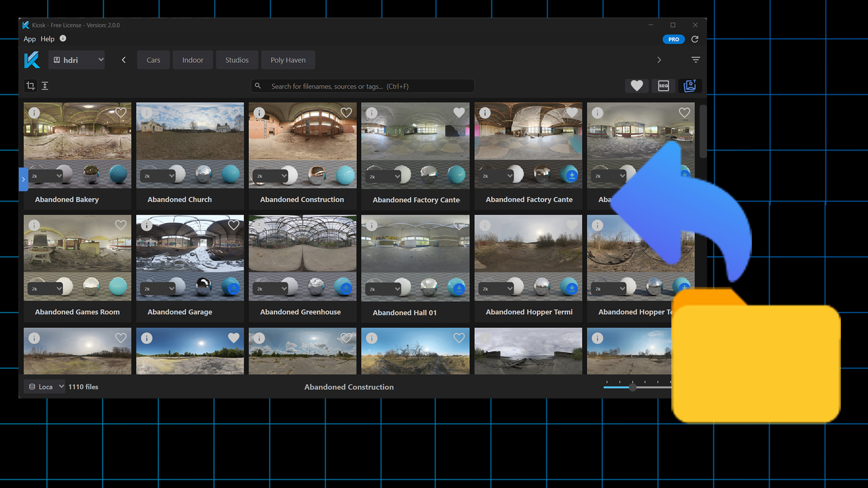Click the refresh icon beside PRO

click(x=695, y=39)
